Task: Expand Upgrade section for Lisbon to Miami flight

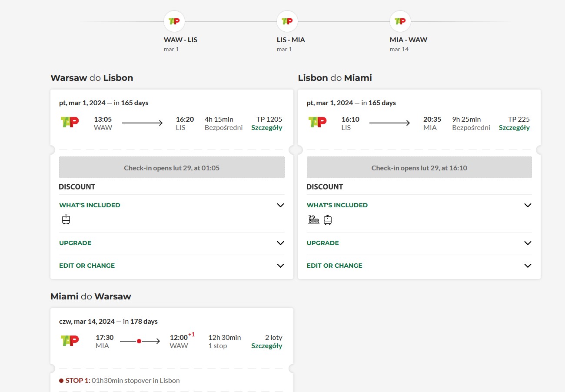Action: click(x=419, y=243)
